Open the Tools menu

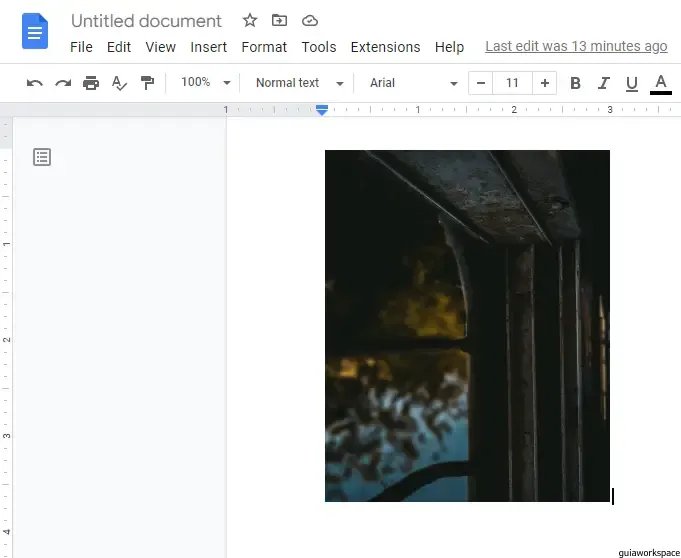tap(319, 47)
